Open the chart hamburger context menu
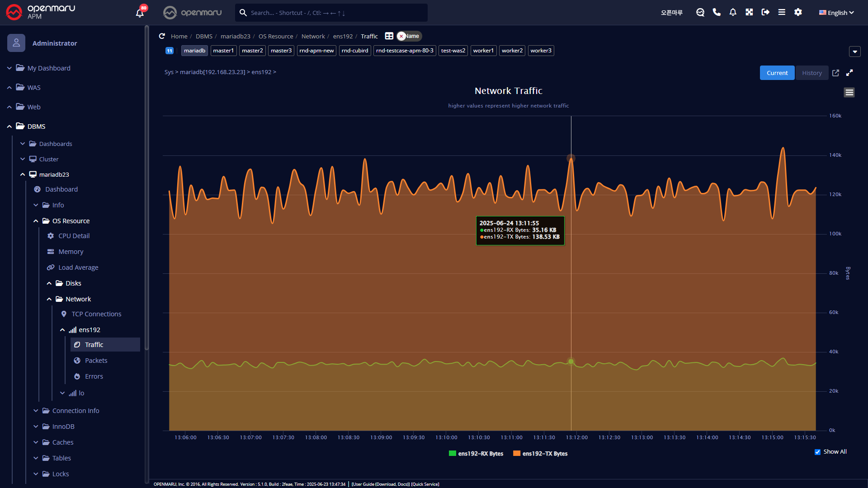The image size is (868, 488). [849, 93]
